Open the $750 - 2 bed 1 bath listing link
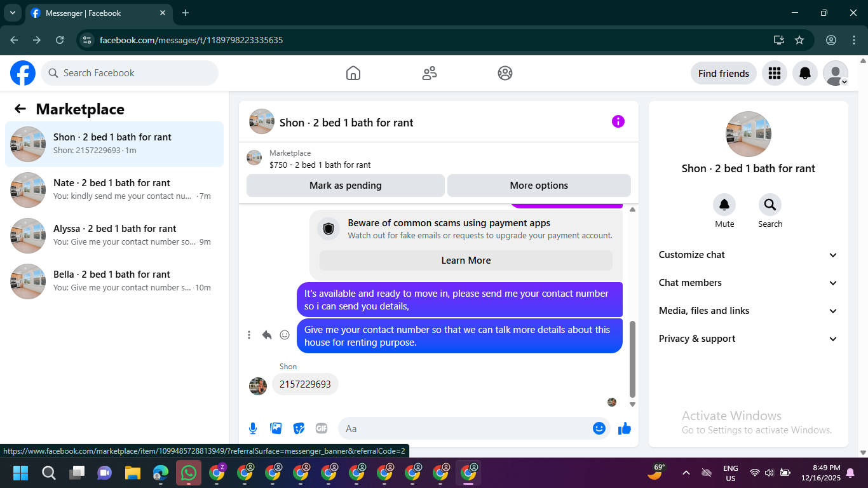This screenshot has width=868, height=488. click(x=320, y=165)
